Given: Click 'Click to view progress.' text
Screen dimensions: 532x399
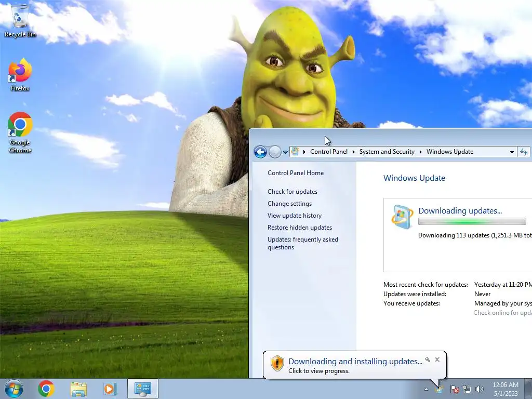Looking at the screenshot, I should pos(319,371).
